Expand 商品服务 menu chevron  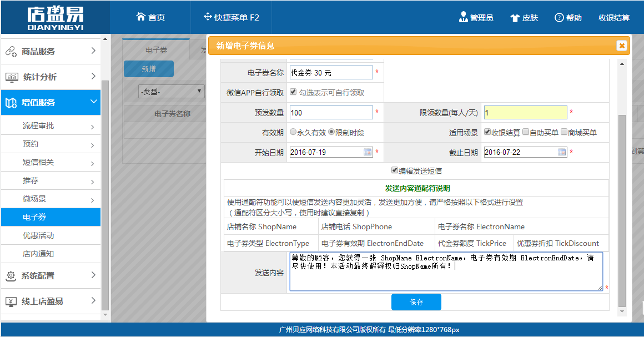[x=93, y=51]
